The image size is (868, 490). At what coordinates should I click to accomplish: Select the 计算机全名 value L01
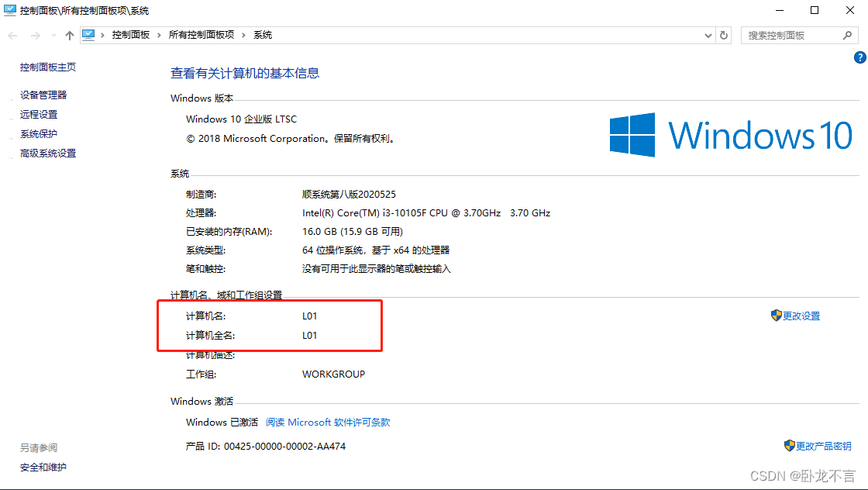click(309, 335)
